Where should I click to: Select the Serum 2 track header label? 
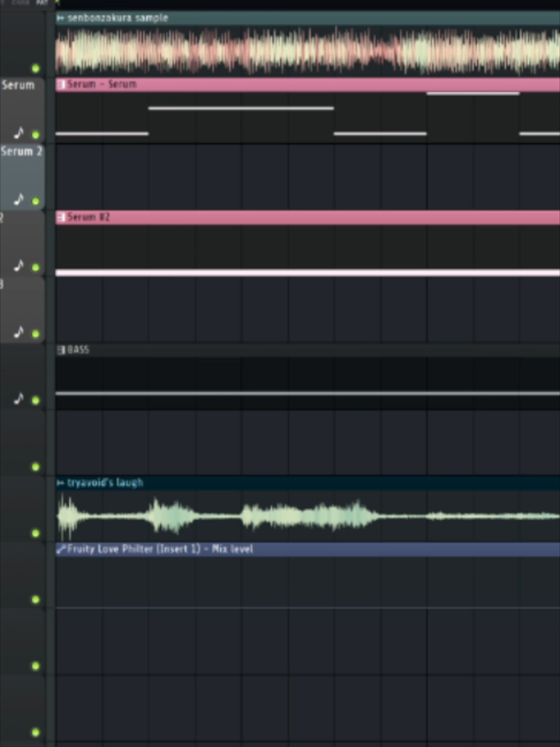point(21,152)
